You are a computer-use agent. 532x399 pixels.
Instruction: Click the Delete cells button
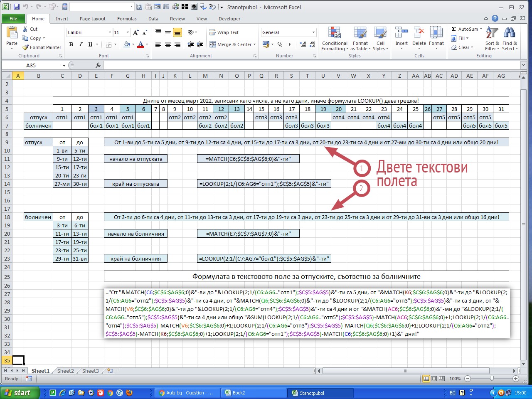(x=419, y=39)
